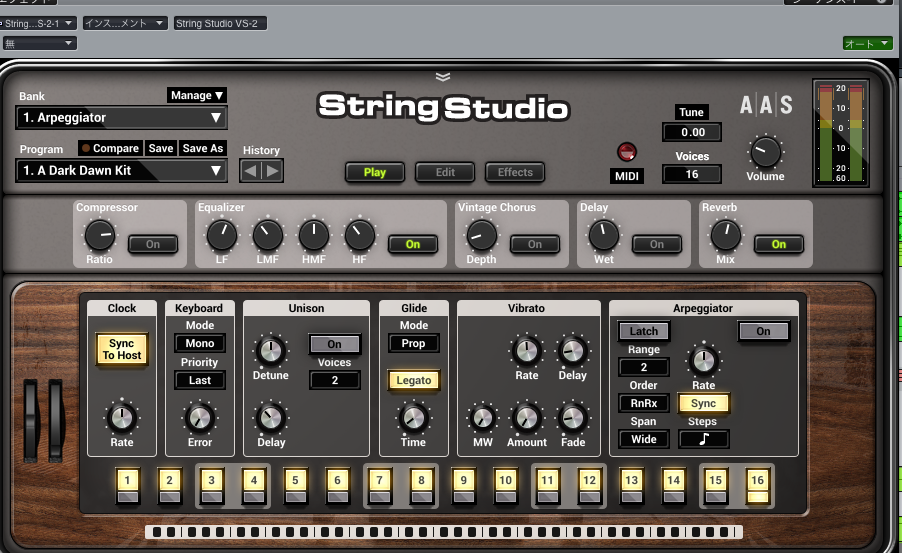Select program pad 9
Screen dimensions: 902x553
pyautogui.click(x=464, y=487)
